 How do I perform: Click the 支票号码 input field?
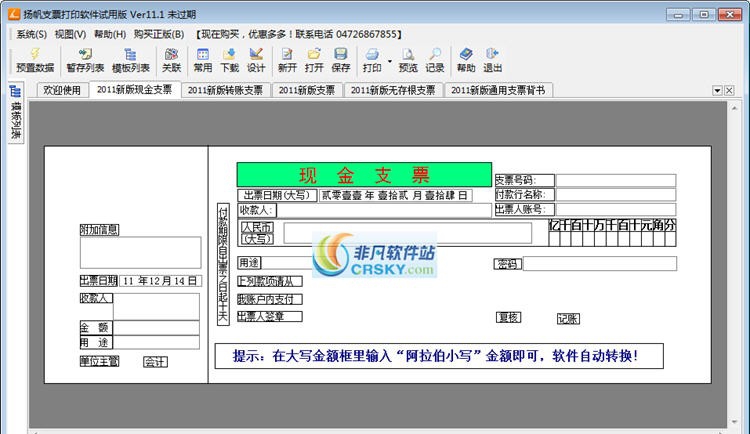(x=616, y=180)
